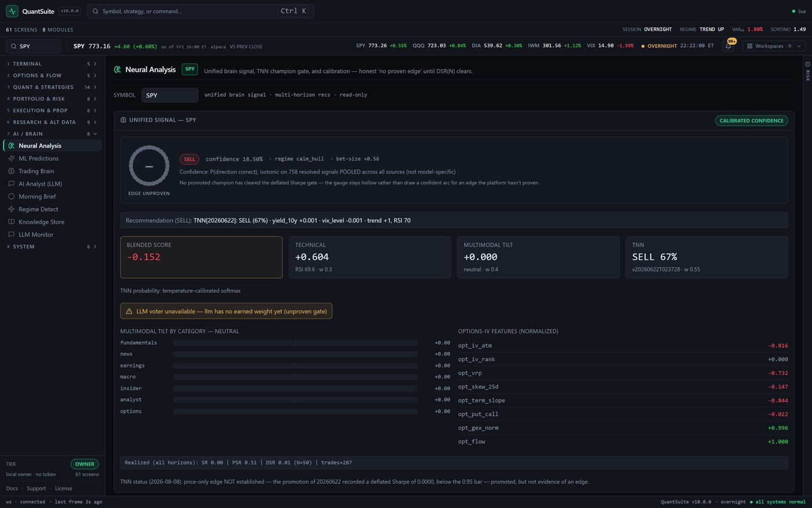Expand the Terminal section
The image size is (812, 508).
point(52,64)
